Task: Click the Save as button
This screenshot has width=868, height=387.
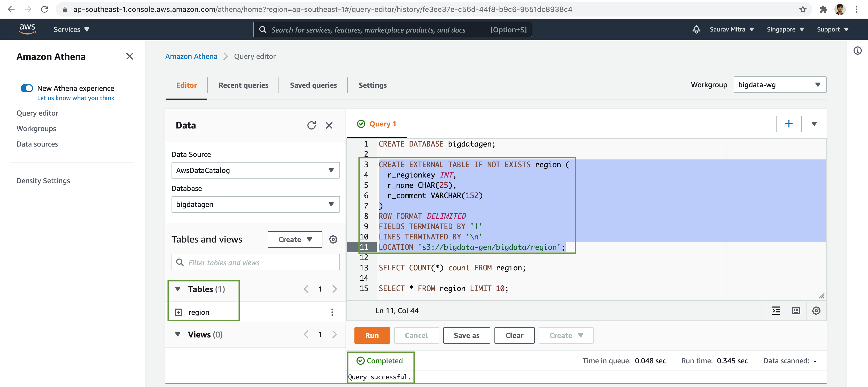Action: pyautogui.click(x=466, y=335)
